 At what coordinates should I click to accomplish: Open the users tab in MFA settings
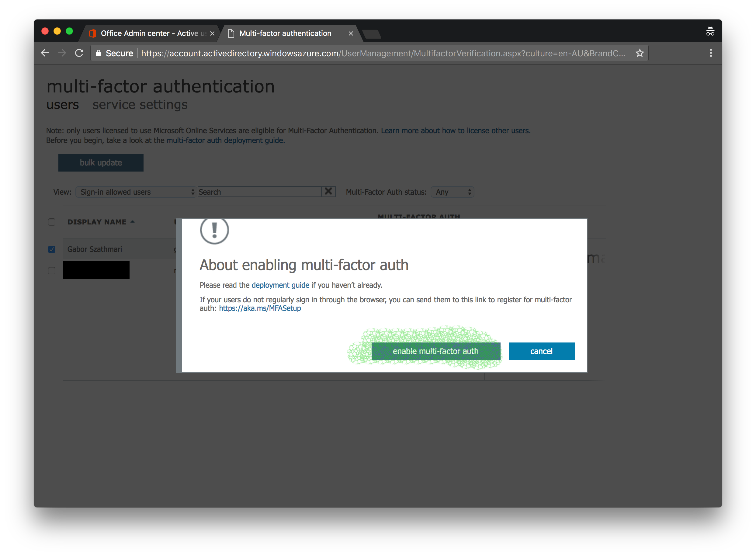[63, 105]
